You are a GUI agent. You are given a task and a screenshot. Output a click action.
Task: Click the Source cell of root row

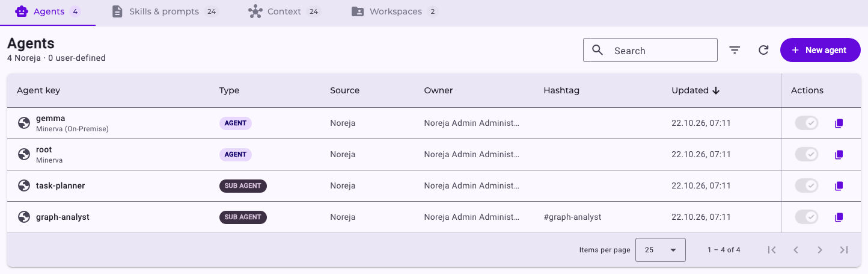pyautogui.click(x=343, y=154)
